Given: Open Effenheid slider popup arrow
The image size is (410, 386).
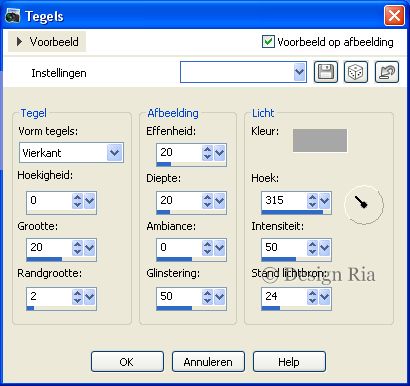Looking at the screenshot, I should coord(219,153).
